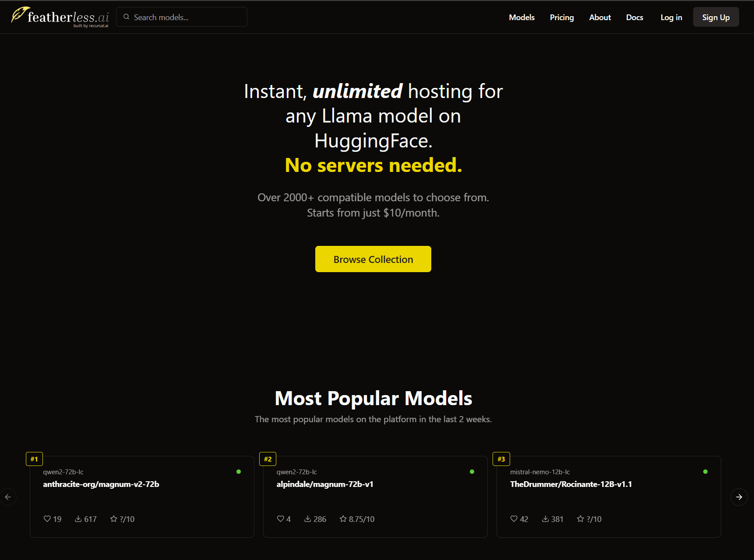This screenshot has height=560, width=754.
Task: Click the search magnifier icon
Action: (127, 17)
